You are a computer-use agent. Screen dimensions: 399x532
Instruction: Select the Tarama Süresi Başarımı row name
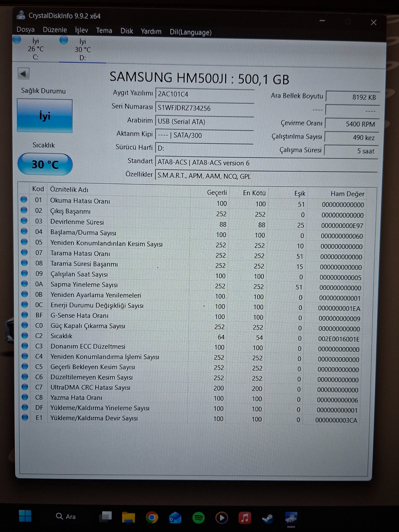click(84, 264)
